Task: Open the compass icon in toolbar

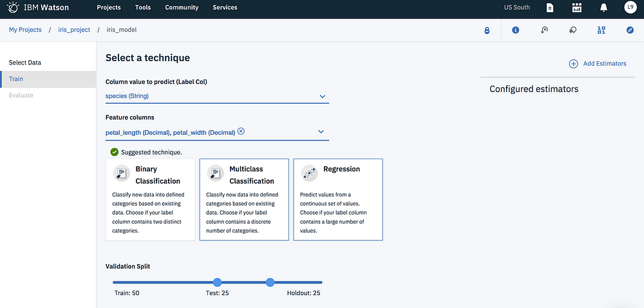Action: [630, 30]
